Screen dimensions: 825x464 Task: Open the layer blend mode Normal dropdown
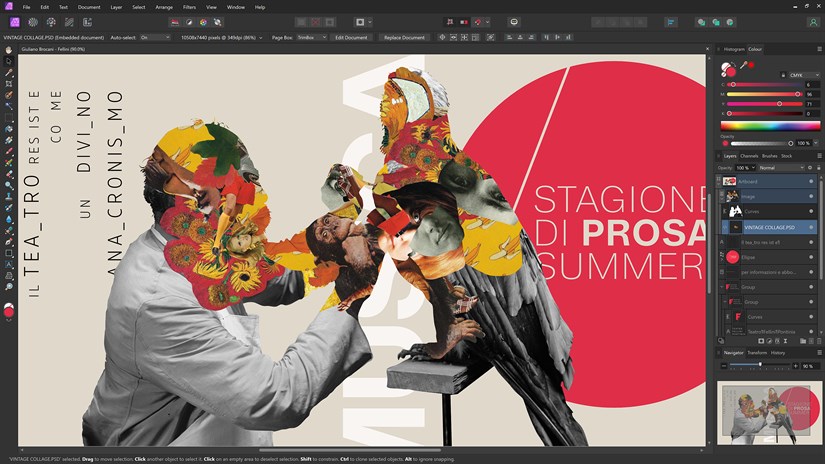(781, 168)
